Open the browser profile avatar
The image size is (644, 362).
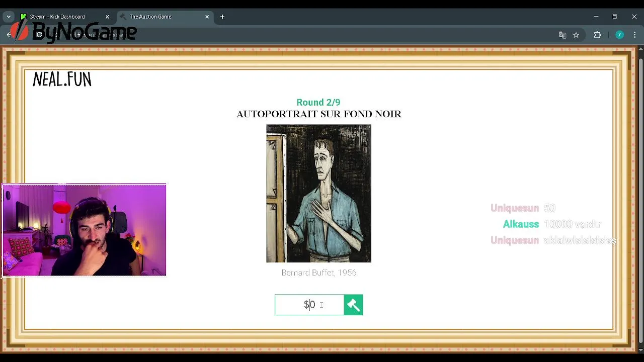620,35
